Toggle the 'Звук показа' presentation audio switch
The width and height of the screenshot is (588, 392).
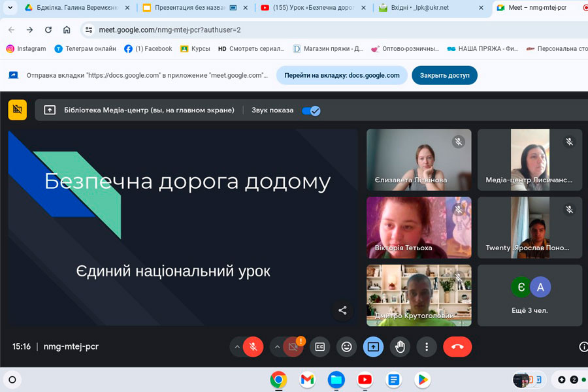coord(311,110)
